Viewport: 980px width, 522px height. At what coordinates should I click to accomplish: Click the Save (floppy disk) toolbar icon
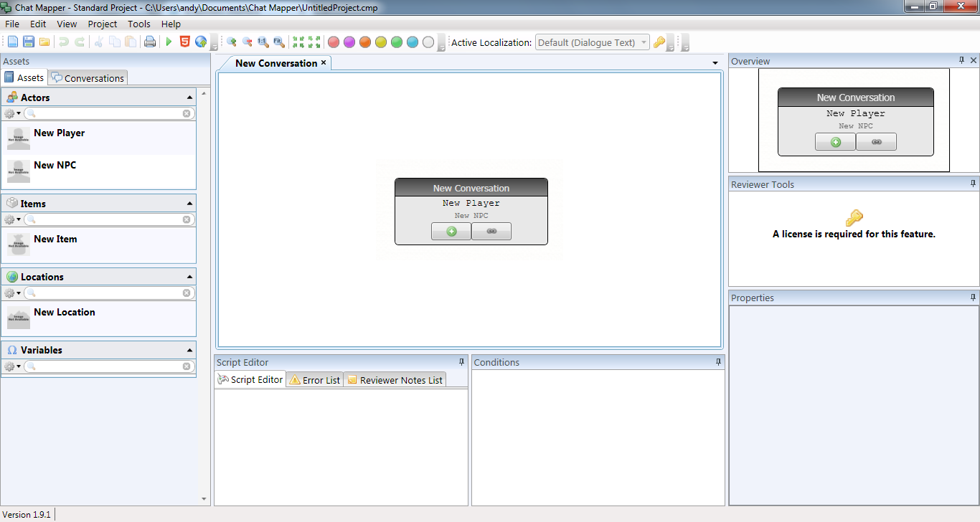pyautogui.click(x=29, y=42)
